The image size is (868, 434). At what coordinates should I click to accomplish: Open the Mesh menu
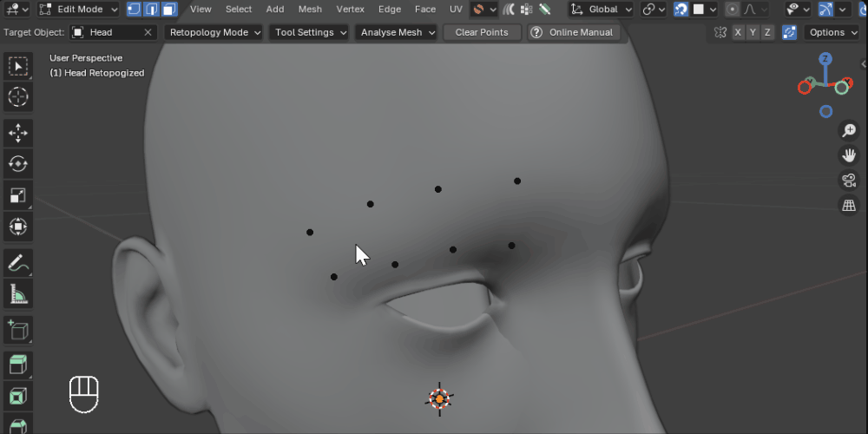[310, 10]
